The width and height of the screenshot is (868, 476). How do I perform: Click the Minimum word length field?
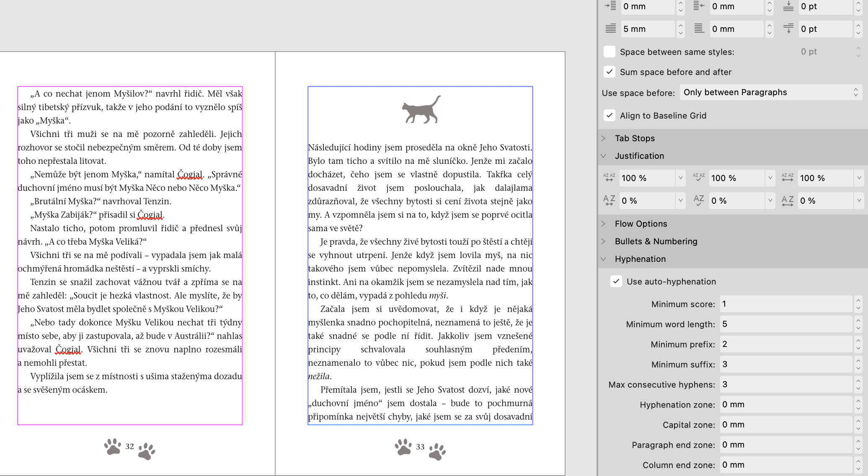click(786, 324)
